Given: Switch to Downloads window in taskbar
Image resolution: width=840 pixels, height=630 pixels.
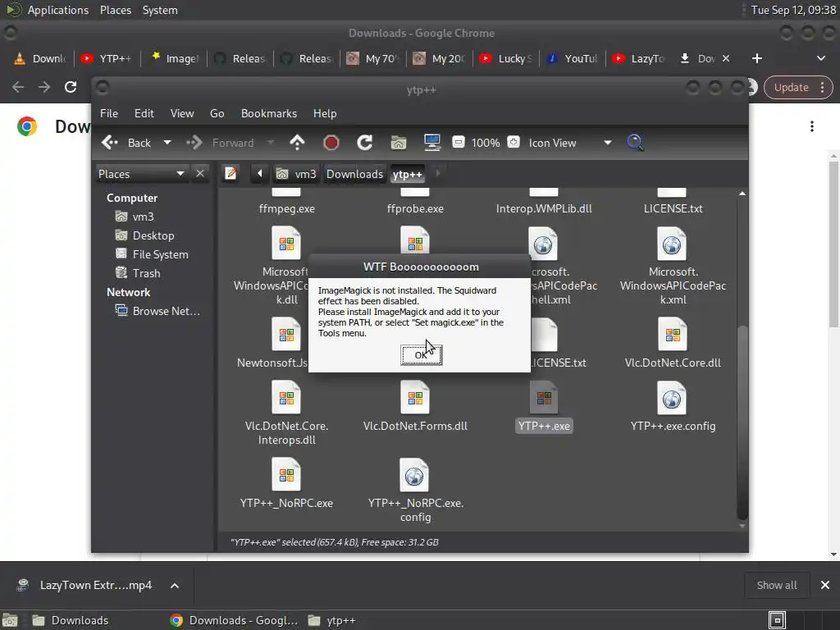Looking at the screenshot, I should pos(70,620).
